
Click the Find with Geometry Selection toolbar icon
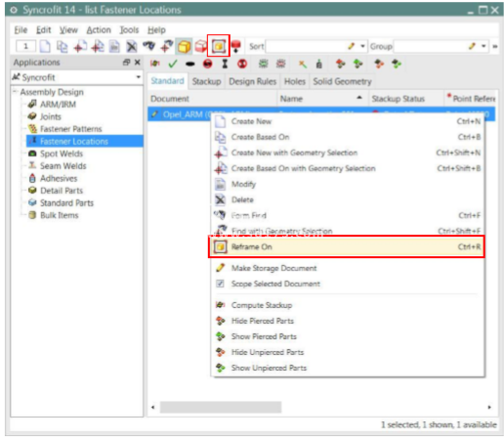pos(166,46)
